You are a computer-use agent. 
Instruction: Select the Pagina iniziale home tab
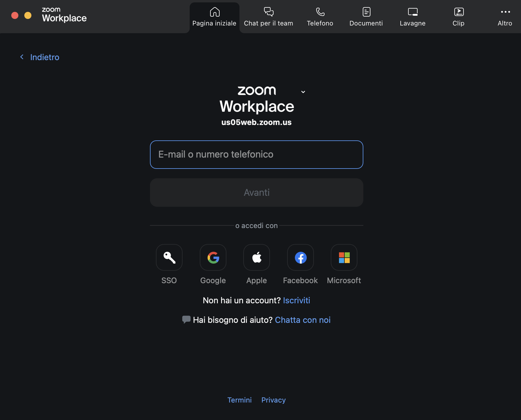pyautogui.click(x=214, y=17)
